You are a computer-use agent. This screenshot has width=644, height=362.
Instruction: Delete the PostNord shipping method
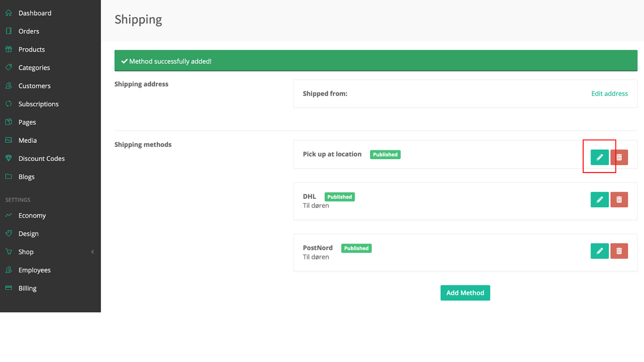619,251
